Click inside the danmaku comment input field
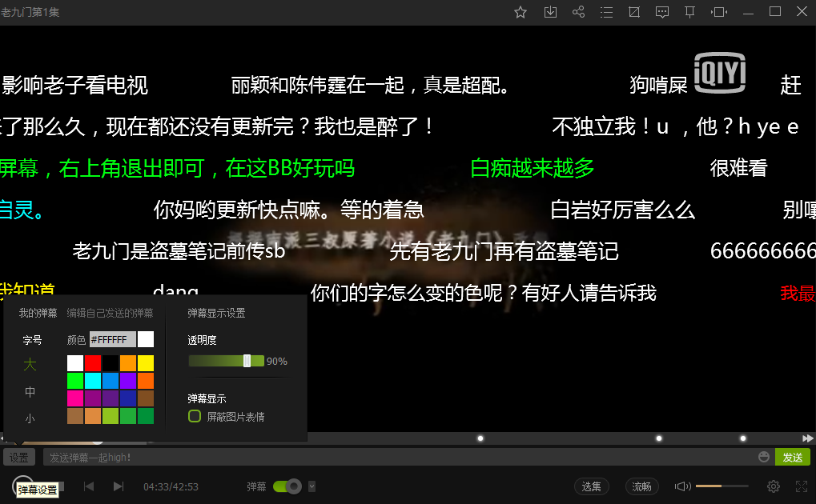816x504 pixels. [360, 457]
